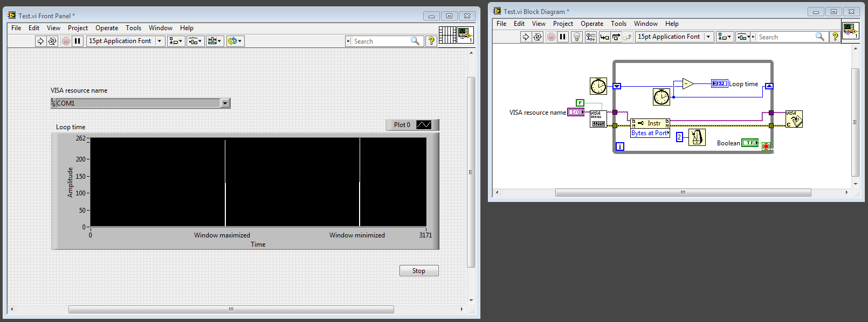Select Boolean TF control terminal

[x=750, y=143]
